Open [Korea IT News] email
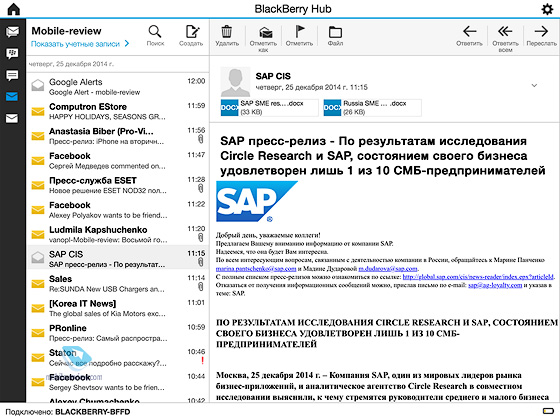Image resolution: width=560 pixels, height=420 pixels. [118, 308]
